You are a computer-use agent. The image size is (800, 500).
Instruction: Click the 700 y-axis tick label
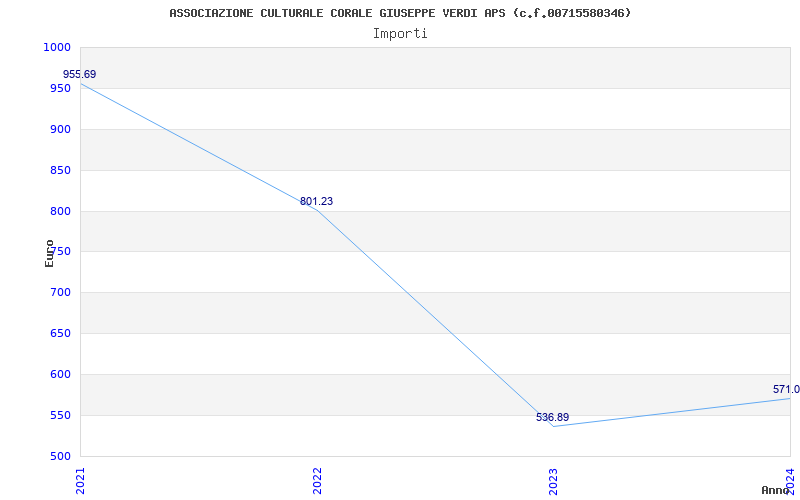60,293
